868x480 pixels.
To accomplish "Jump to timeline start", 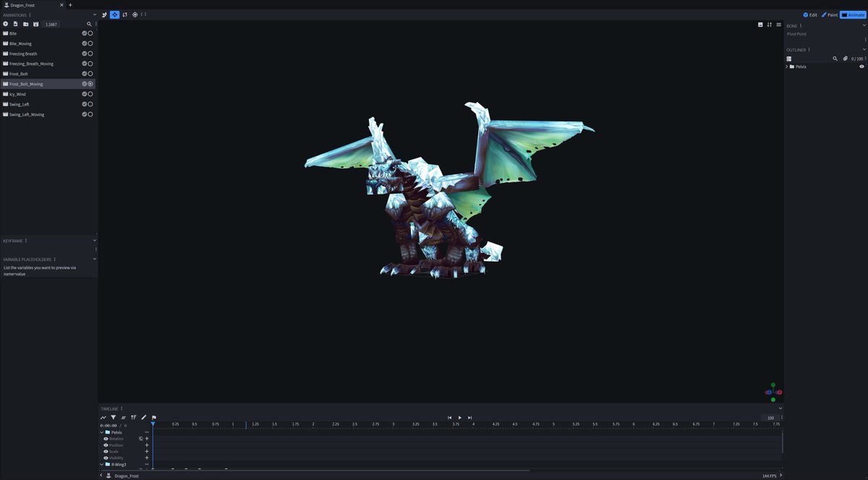I will [449, 417].
